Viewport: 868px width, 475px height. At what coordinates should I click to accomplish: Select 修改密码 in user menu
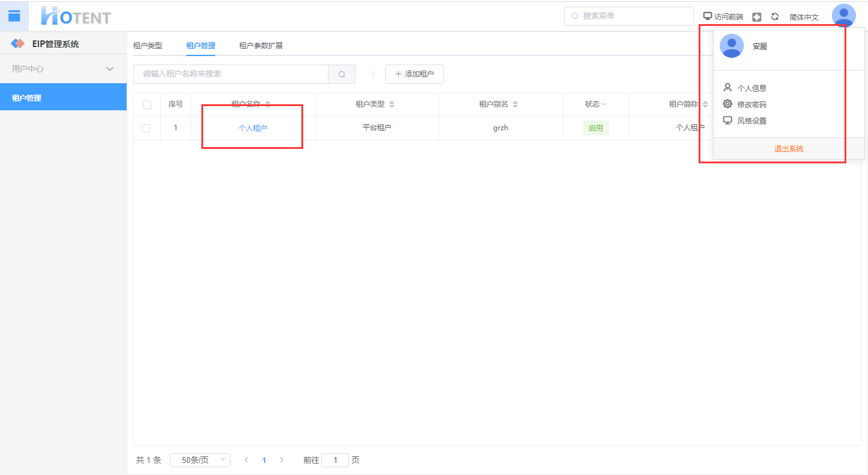[752, 104]
